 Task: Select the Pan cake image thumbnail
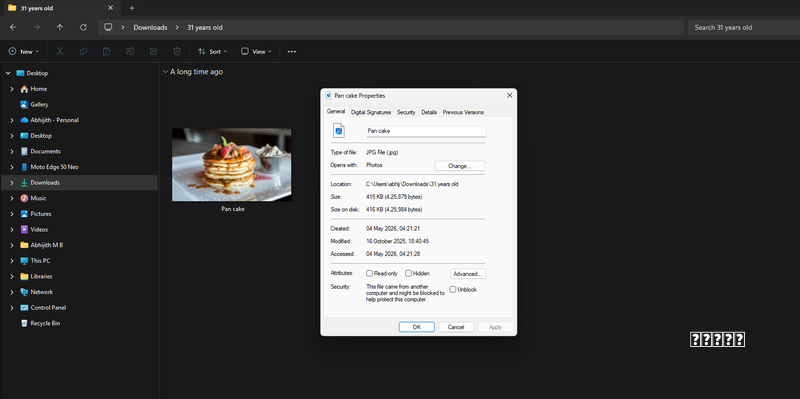[x=232, y=165]
